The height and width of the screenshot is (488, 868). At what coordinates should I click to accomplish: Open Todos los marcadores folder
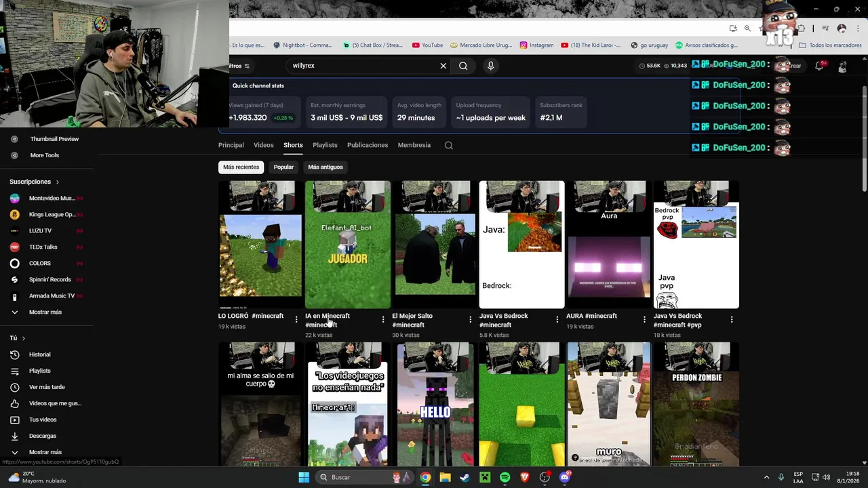(x=830, y=45)
